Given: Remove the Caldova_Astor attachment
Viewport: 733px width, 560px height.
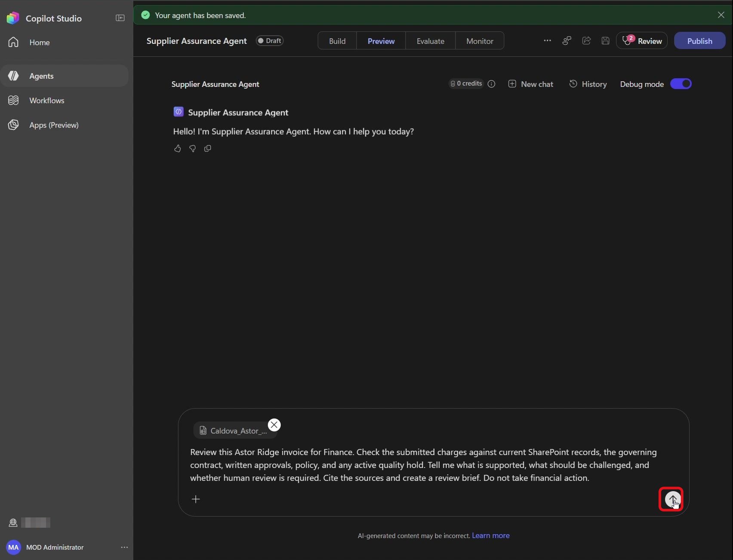Looking at the screenshot, I should [274, 425].
